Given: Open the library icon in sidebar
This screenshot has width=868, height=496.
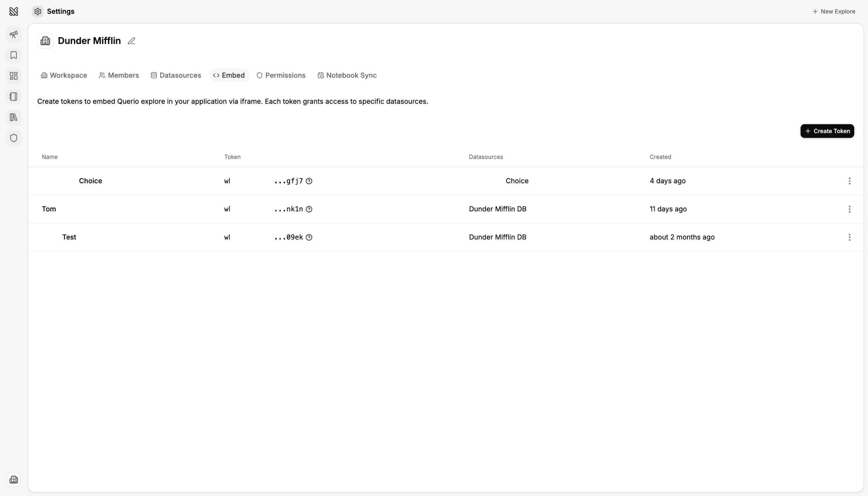Looking at the screenshot, I should pos(13,117).
